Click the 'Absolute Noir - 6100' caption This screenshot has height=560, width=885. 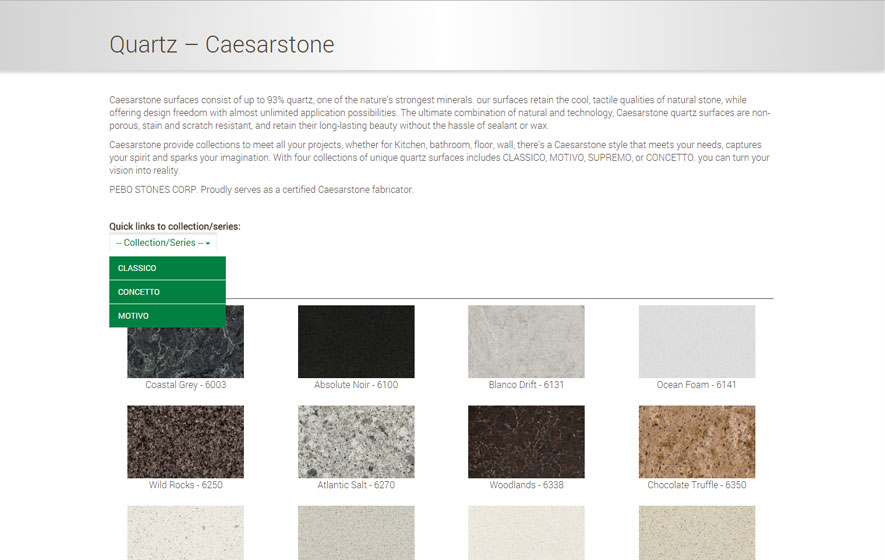(356, 384)
